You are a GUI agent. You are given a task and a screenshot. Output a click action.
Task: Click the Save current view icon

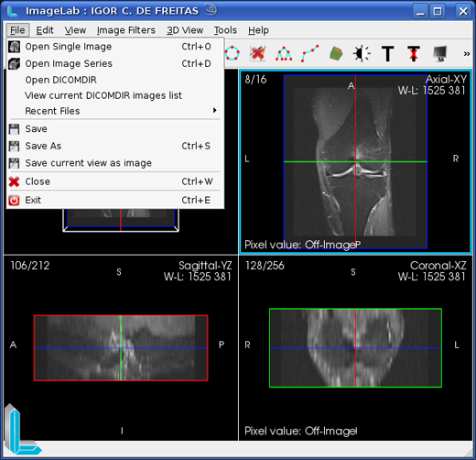[14, 163]
